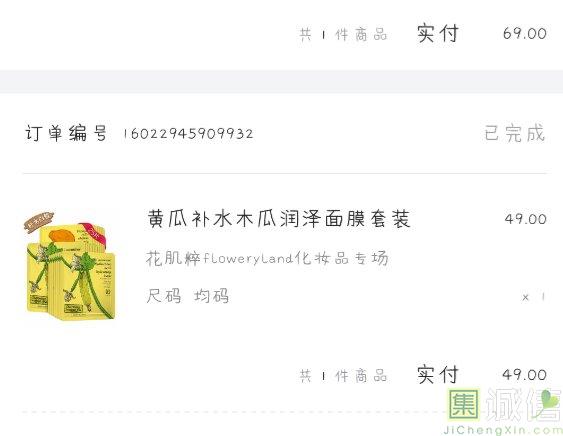Viewport: 563px width, 436px height.
Task: Click the 49.00 item price
Action: click(x=526, y=219)
